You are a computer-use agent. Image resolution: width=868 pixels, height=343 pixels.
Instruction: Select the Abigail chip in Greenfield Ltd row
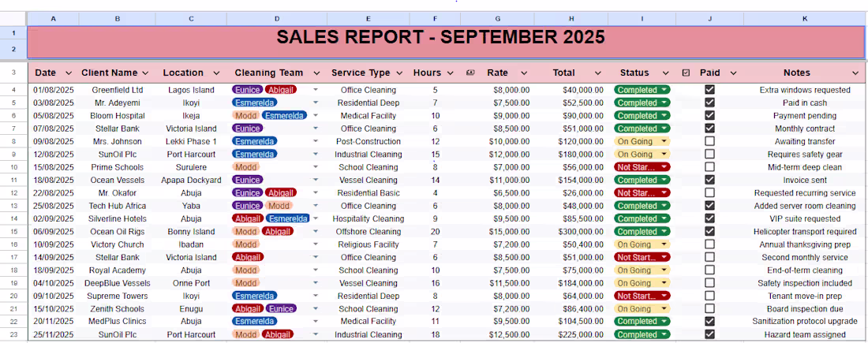coord(281,90)
